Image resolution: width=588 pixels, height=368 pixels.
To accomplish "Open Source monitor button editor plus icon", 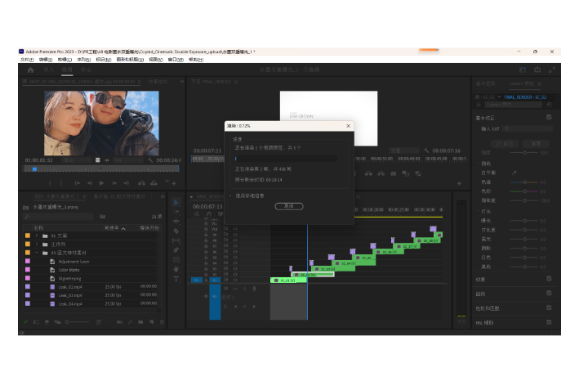I will [174, 184].
